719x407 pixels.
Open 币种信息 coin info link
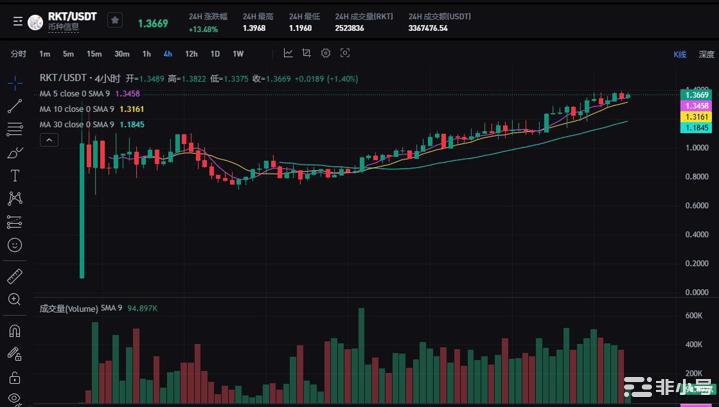(62, 27)
